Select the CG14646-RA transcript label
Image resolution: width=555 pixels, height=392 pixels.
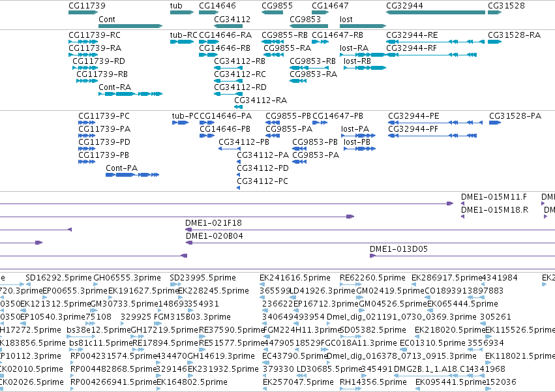coord(226,35)
